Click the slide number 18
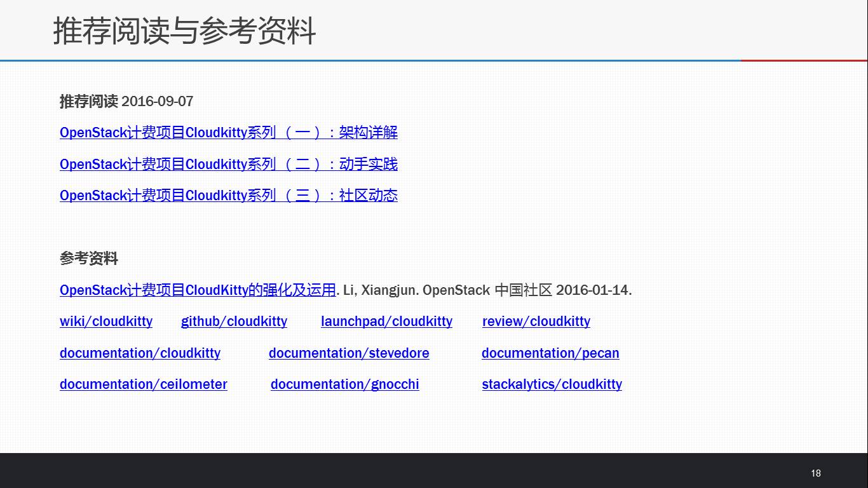 tap(816, 473)
